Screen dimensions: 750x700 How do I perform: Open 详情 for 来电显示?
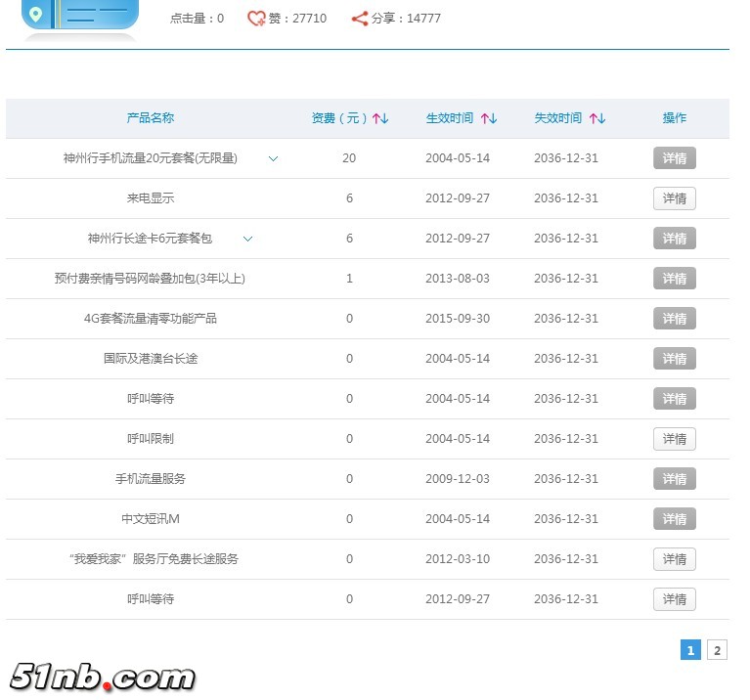[x=675, y=198]
